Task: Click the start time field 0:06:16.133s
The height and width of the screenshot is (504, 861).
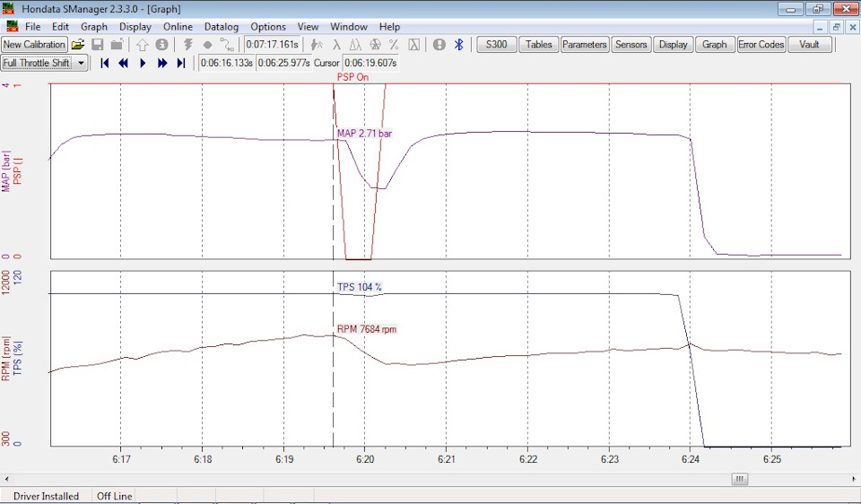Action: pos(226,63)
